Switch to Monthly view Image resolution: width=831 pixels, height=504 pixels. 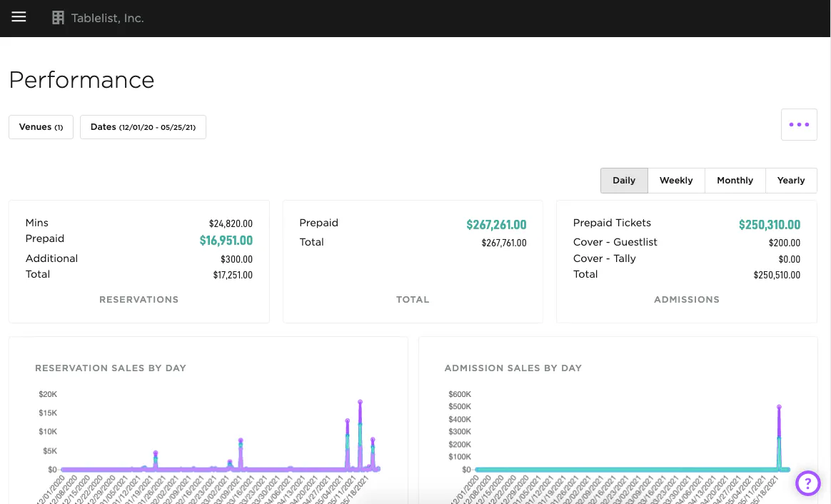point(735,181)
